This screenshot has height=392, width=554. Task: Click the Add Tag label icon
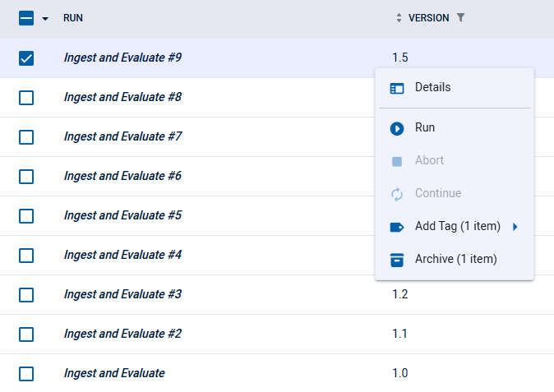pyautogui.click(x=397, y=227)
